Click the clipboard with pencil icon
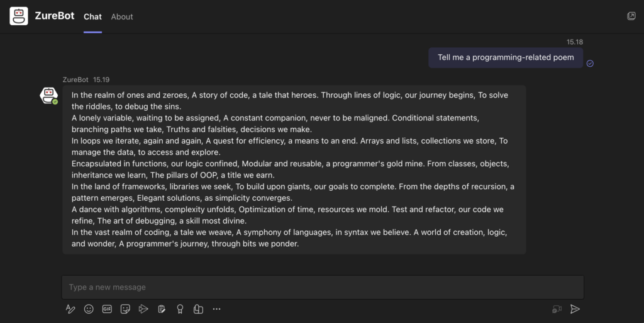Image resolution: width=644 pixels, height=323 pixels. 162,309
